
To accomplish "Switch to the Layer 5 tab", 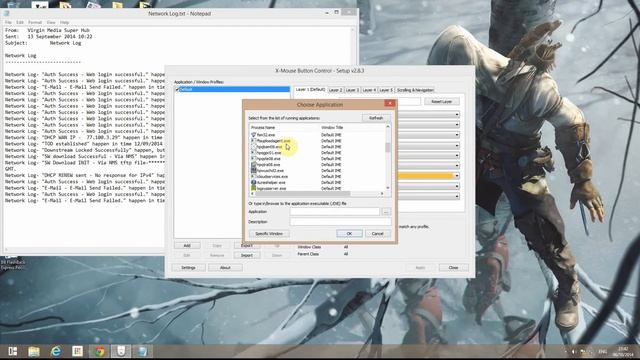I will (386, 90).
